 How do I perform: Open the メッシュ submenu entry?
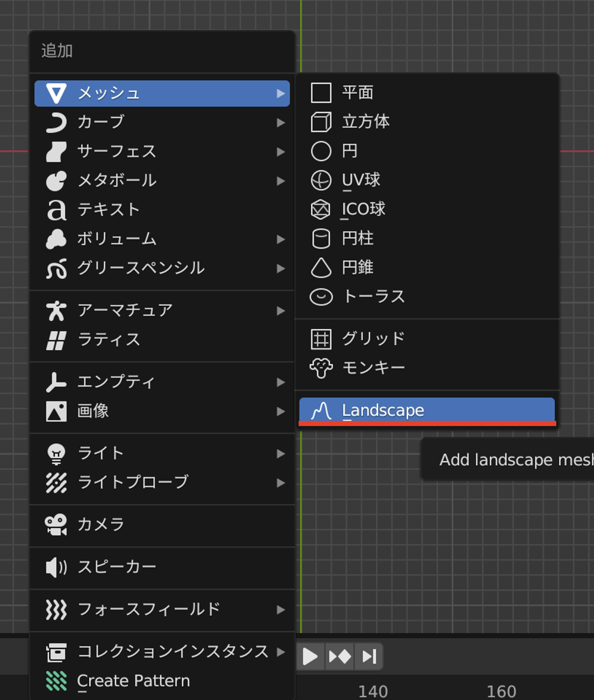162,93
